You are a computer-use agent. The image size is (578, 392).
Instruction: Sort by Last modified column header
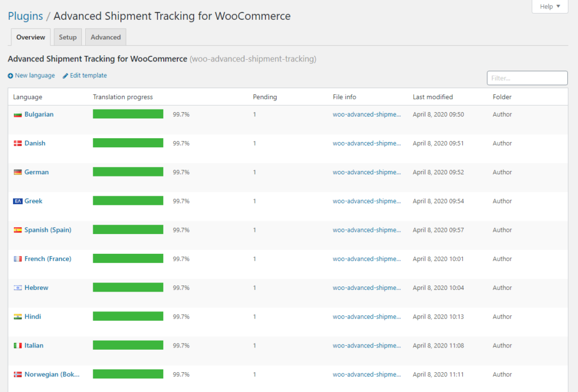pos(432,97)
